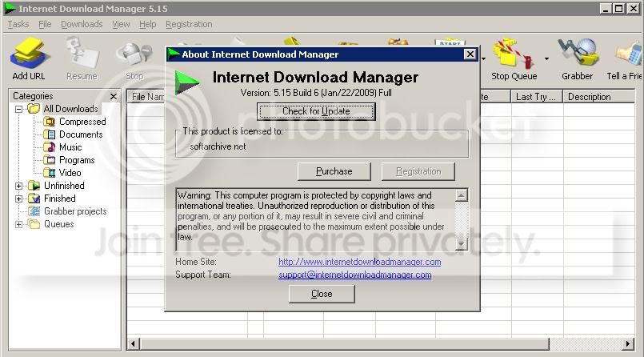The width and height of the screenshot is (644, 357).
Task: Click the support email link
Action: pyautogui.click(x=355, y=275)
